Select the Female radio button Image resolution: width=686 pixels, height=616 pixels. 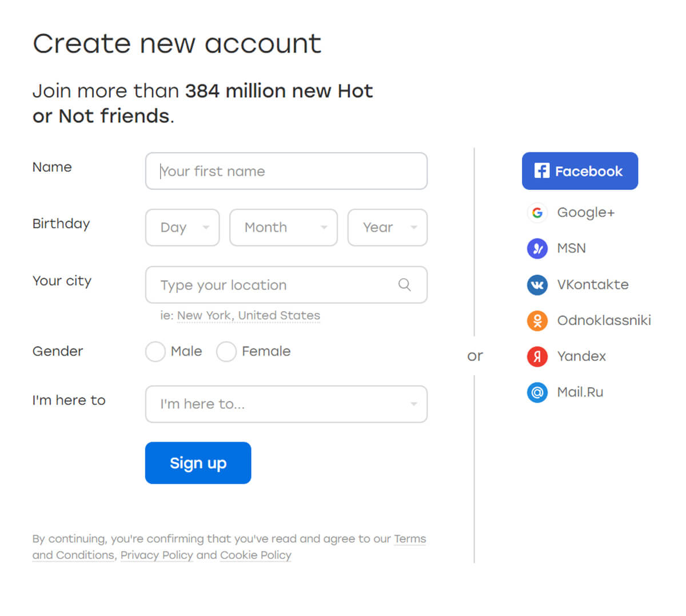pyautogui.click(x=226, y=352)
